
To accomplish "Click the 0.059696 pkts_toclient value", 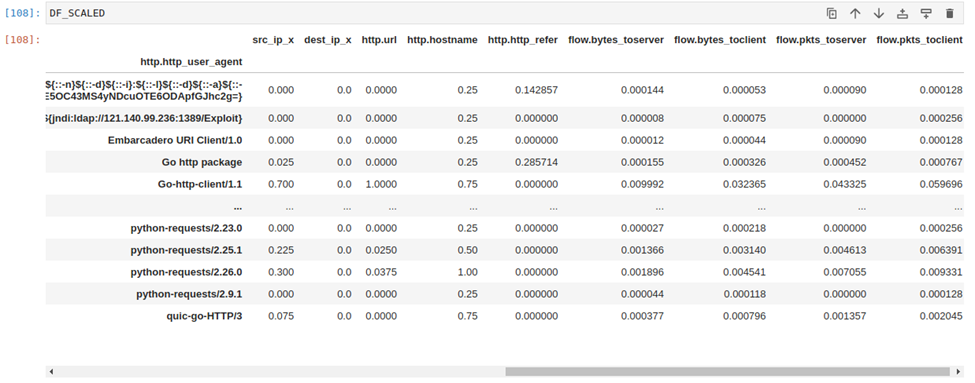I will pos(941,184).
